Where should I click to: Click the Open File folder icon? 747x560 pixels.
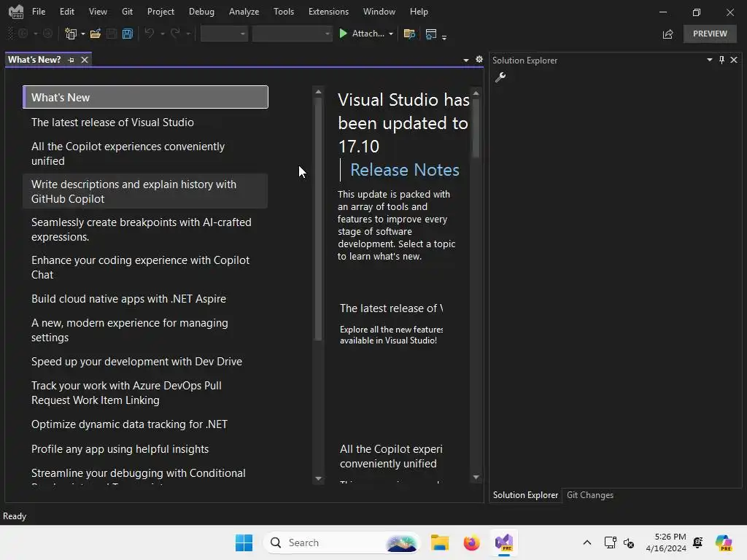point(96,34)
